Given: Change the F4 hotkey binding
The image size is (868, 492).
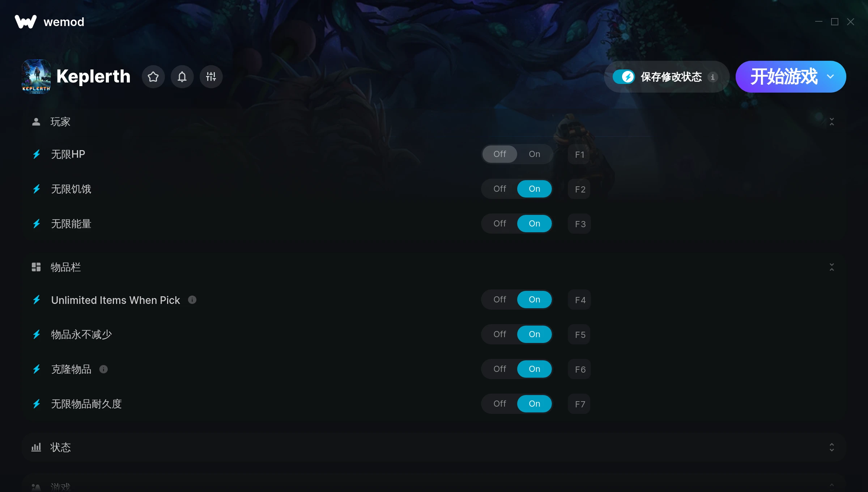Looking at the screenshot, I should click(x=580, y=300).
